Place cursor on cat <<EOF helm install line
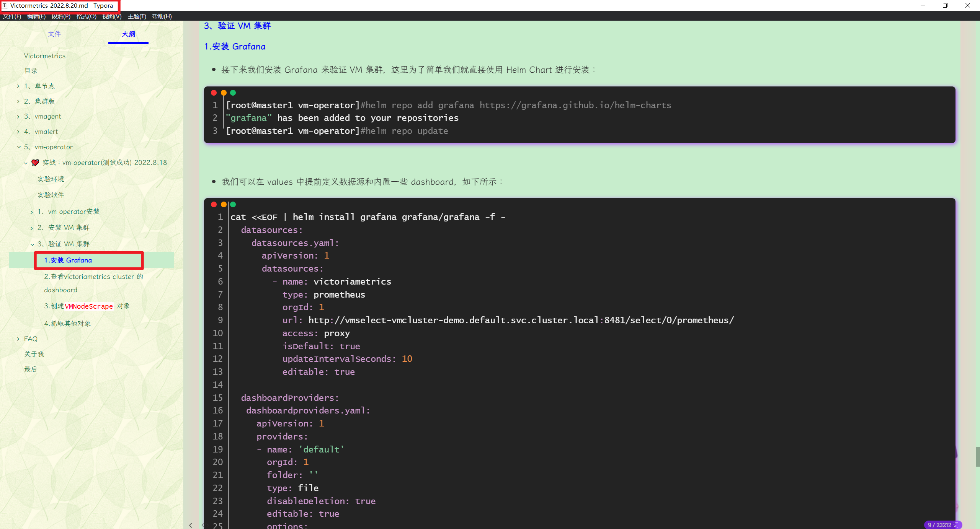 pyautogui.click(x=368, y=217)
